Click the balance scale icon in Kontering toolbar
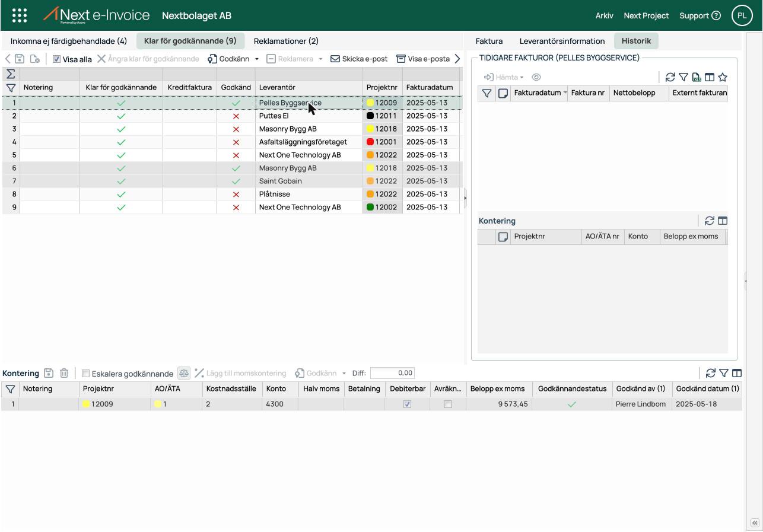 coord(184,373)
